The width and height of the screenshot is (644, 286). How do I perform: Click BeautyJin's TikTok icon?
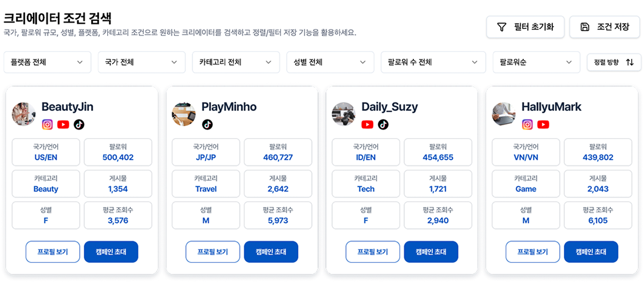(x=79, y=124)
